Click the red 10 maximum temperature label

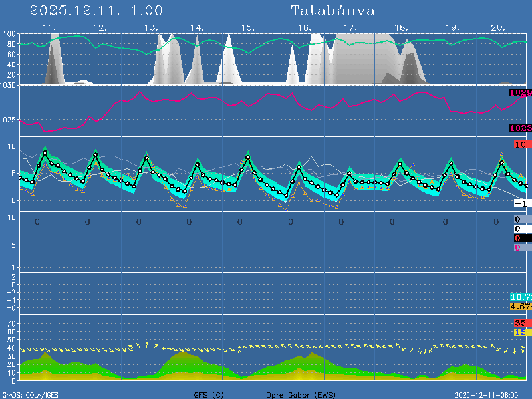tap(520, 144)
